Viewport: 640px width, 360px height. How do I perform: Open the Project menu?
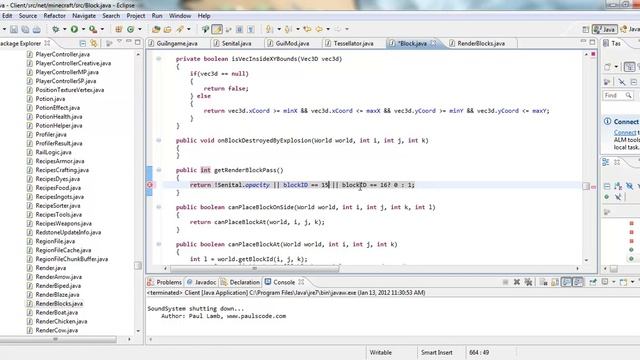136,16
